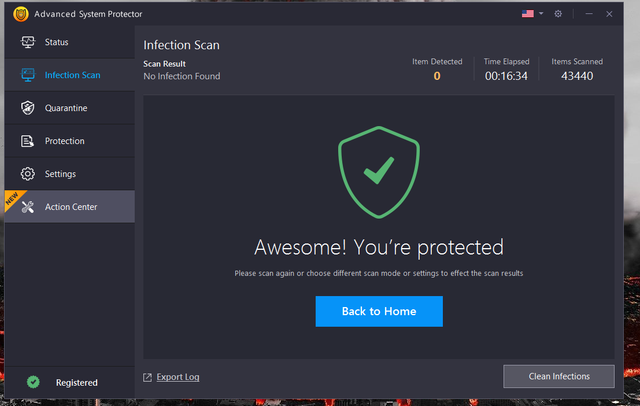Click the Status monitor icon in sidebar
640x406 pixels.
28,42
